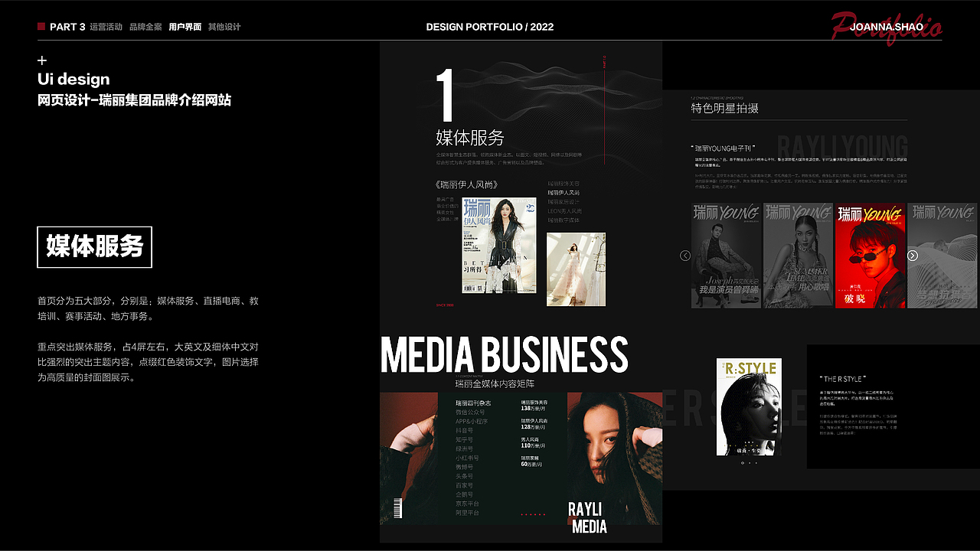980x551 pixels.
Task: Click the red SINCE 2000 label
Action: (445, 305)
